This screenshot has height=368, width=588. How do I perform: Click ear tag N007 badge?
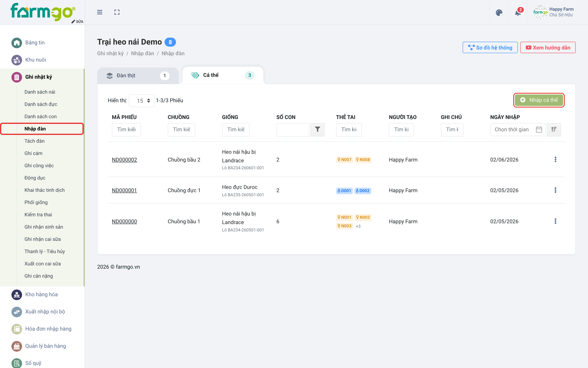click(x=344, y=160)
